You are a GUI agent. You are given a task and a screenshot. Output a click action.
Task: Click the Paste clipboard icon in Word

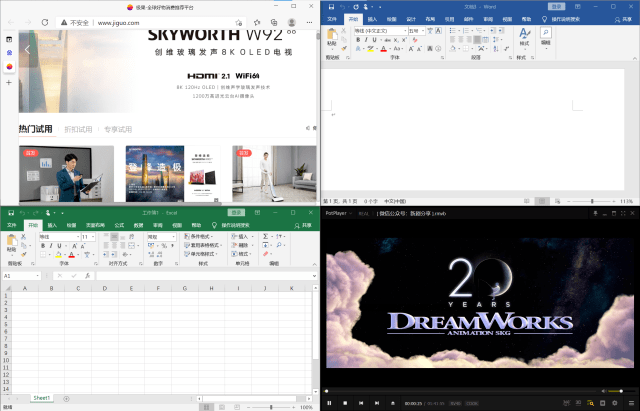[332, 35]
